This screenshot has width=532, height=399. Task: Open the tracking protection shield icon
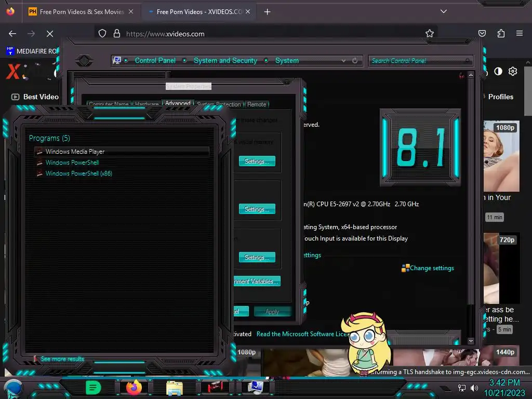click(102, 34)
